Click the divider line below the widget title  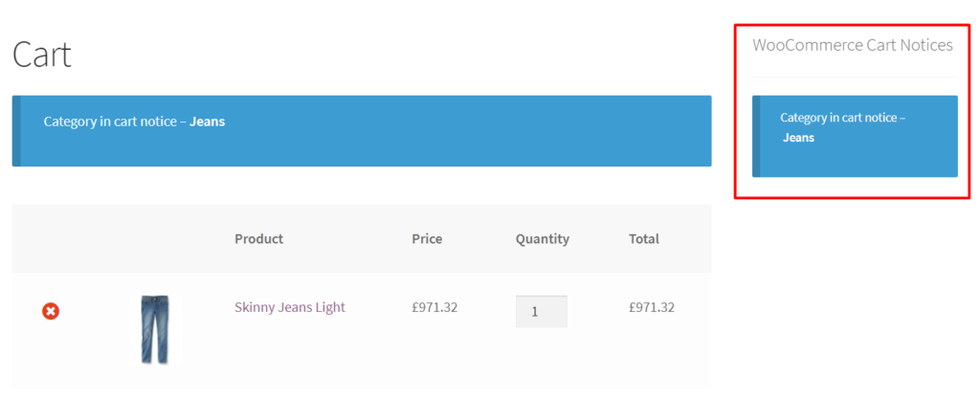[855, 77]
